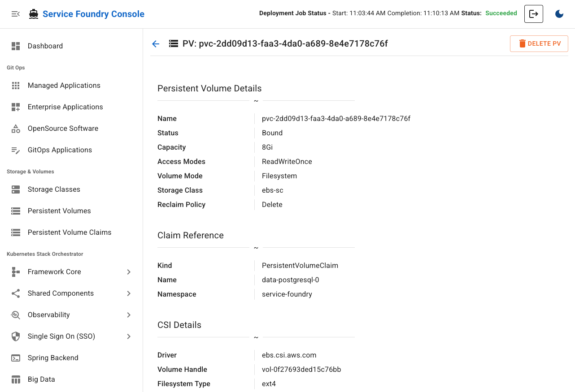The width and height of the screenshot is (575, 392).
Task: Select the Big Data icon
Action: [x=16, y=379]
